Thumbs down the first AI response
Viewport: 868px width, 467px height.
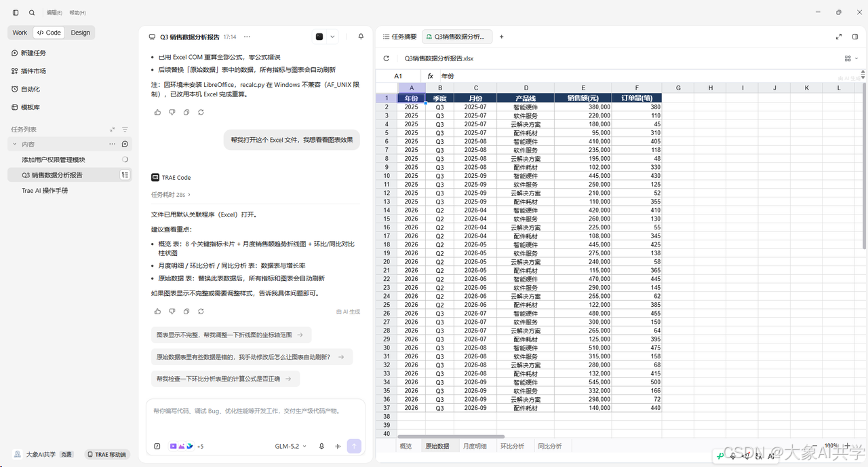tap(172, 112)
